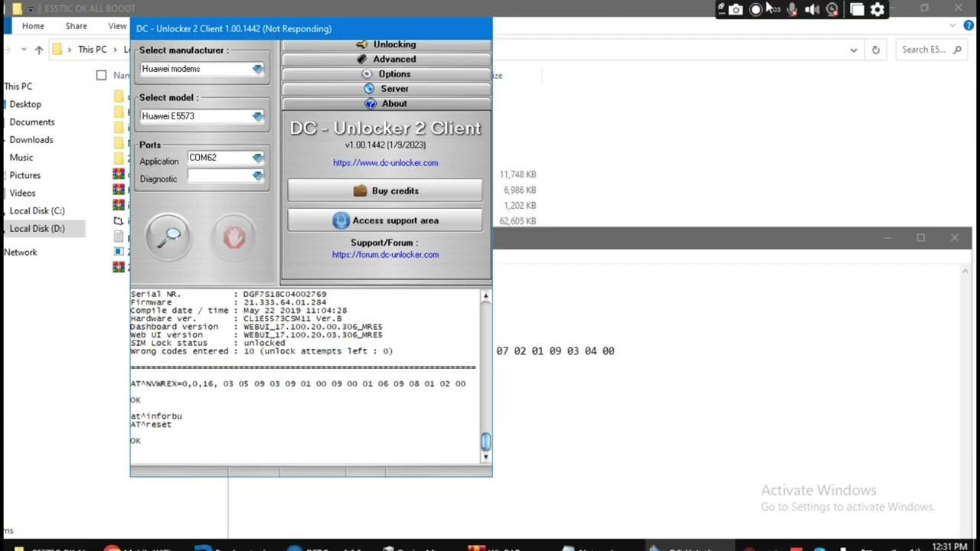Click the magnifier detect modem button

coord(168,238)
